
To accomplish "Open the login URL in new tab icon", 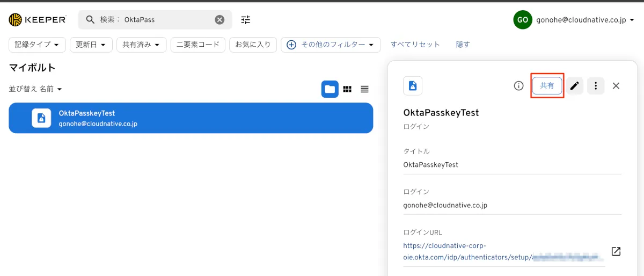I will click(616, 251).
